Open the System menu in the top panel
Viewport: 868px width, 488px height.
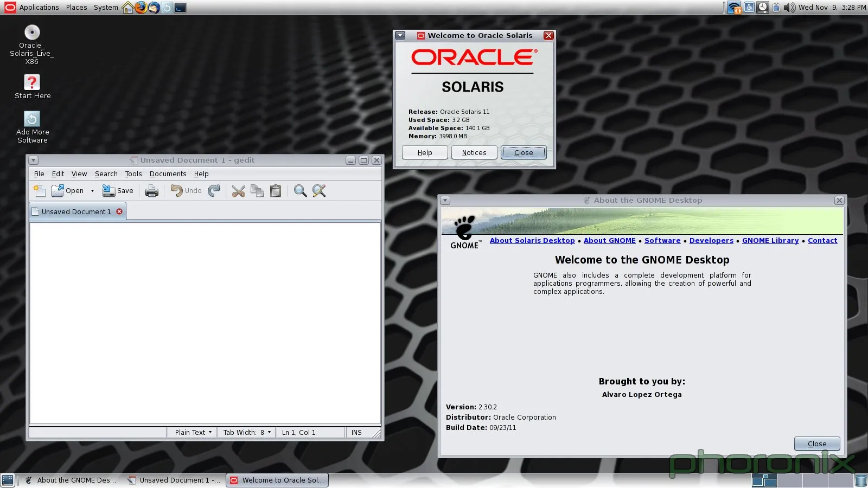[x=106, y=8]
